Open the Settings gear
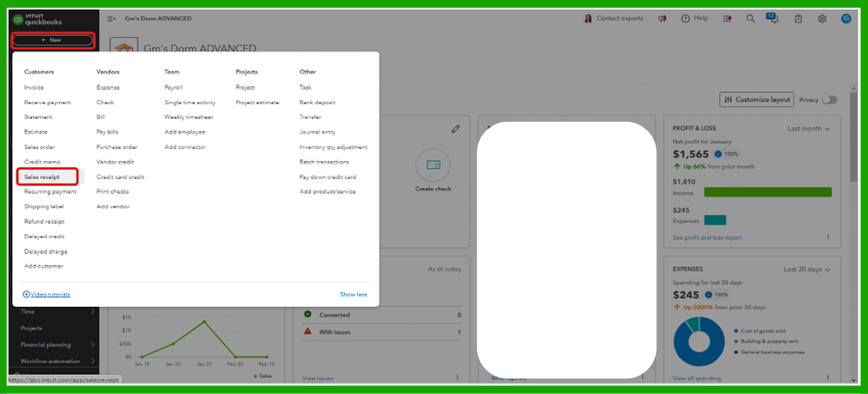This screenshot has width=868, height=394. click(x=822, y=19)
